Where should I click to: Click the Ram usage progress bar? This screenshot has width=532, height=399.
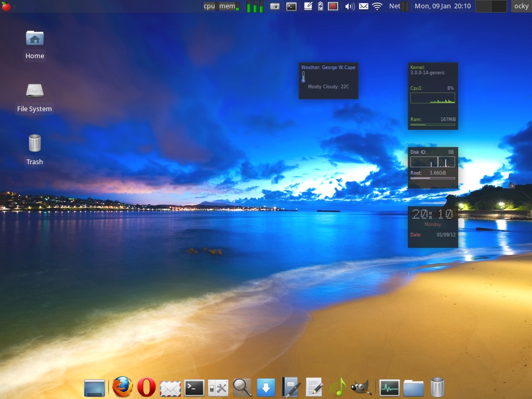point(433,125)
